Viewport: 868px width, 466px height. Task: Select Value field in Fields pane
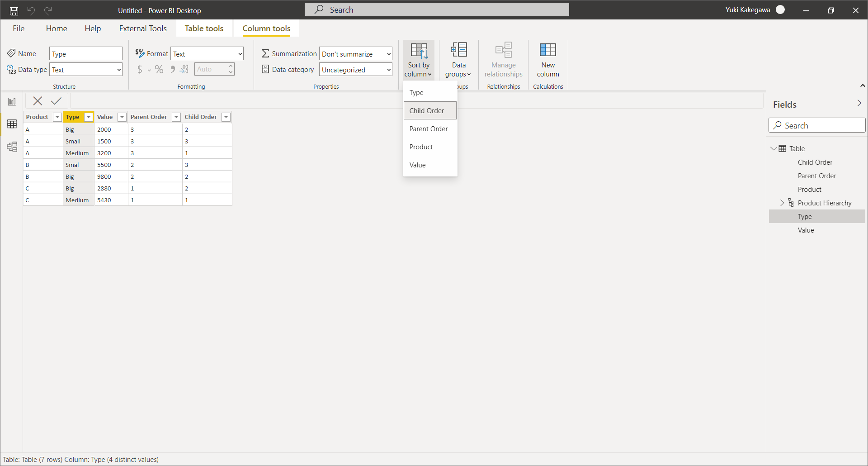click(817, 230)
